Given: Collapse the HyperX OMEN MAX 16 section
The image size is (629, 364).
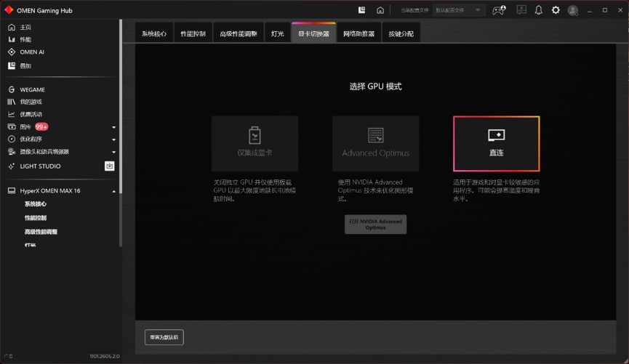Looking at the screenshot, I should 114,191.
